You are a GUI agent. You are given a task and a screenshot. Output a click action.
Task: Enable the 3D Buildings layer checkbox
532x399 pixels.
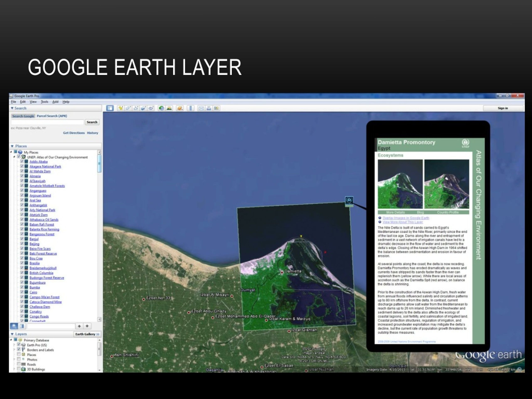18,369
